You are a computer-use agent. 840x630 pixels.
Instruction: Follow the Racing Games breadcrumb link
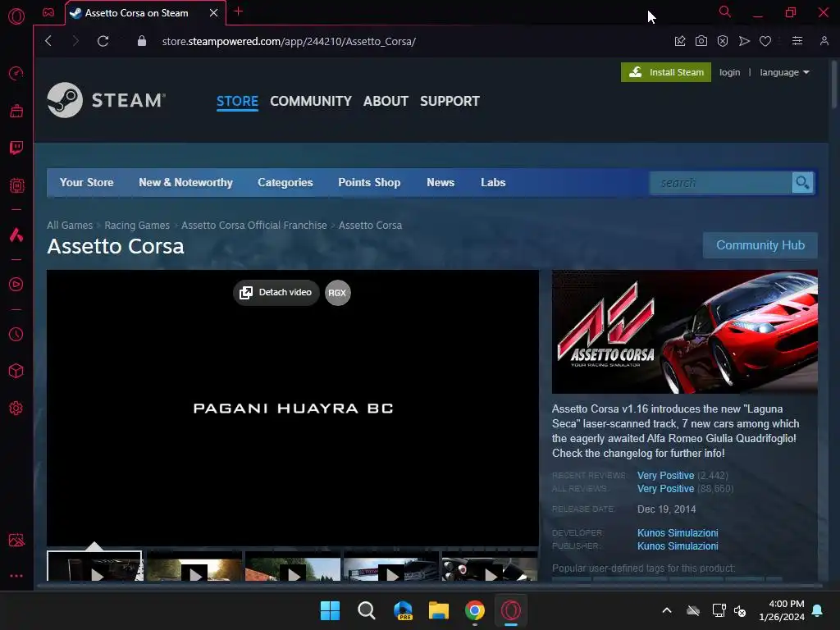pyautogui.click(x=137, y=225)
